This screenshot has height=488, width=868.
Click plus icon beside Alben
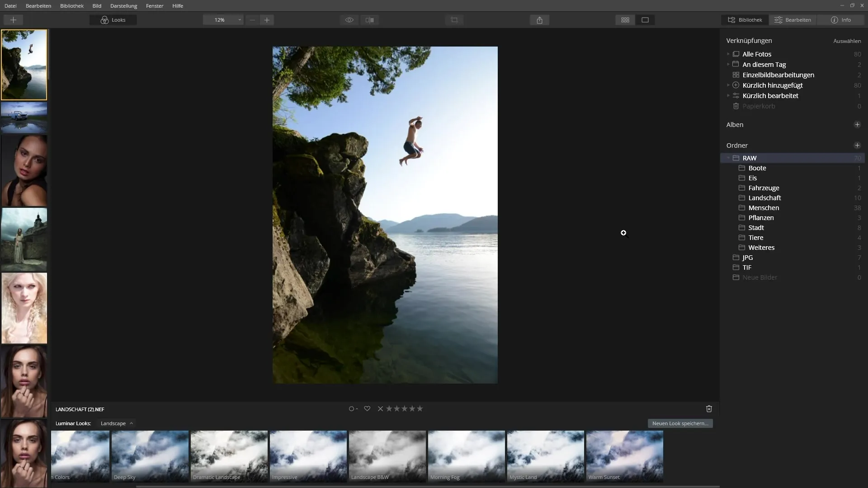857,125
